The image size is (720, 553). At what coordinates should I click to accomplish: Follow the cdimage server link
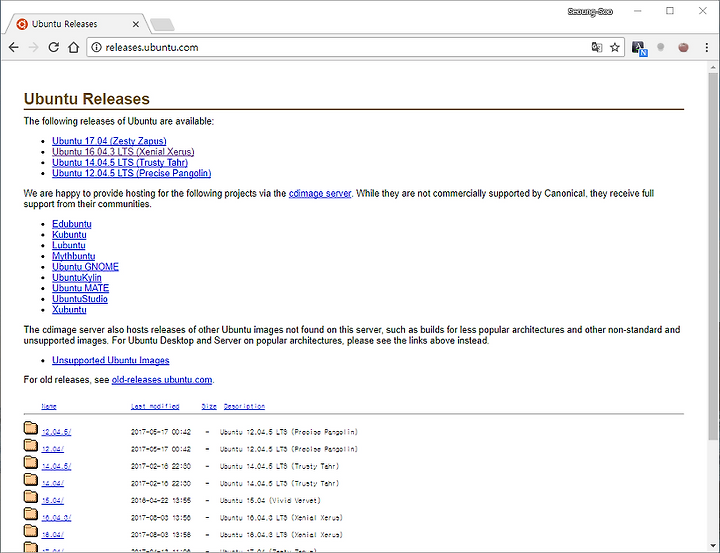pos(320,193)
